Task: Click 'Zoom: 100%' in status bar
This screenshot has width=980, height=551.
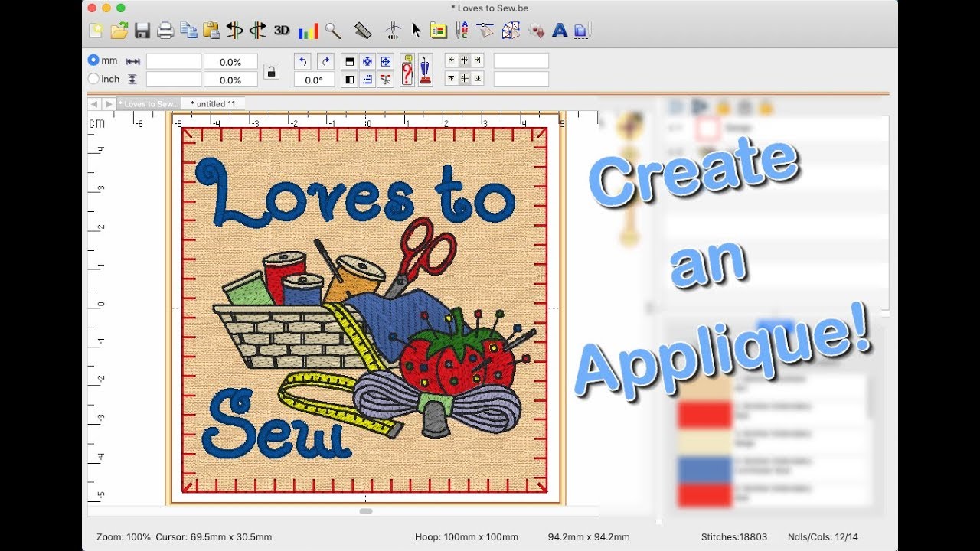Action: (x=123, y=536)
